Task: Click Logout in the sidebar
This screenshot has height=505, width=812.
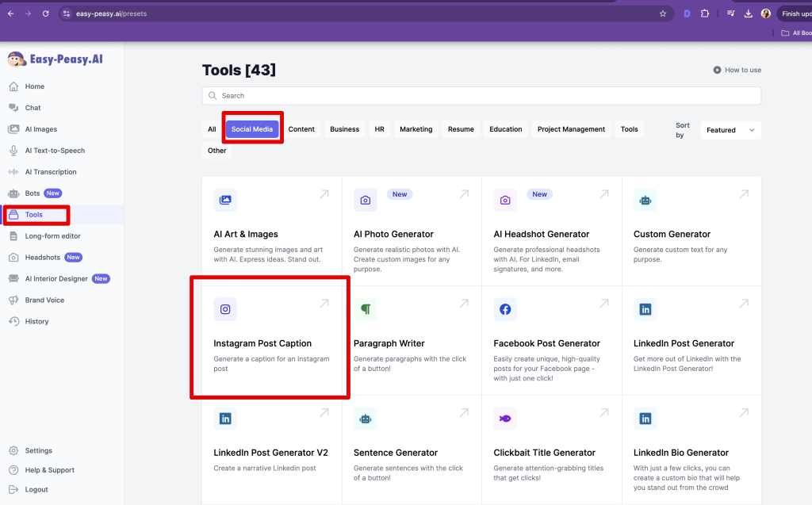Action: (x=36, y=490)
